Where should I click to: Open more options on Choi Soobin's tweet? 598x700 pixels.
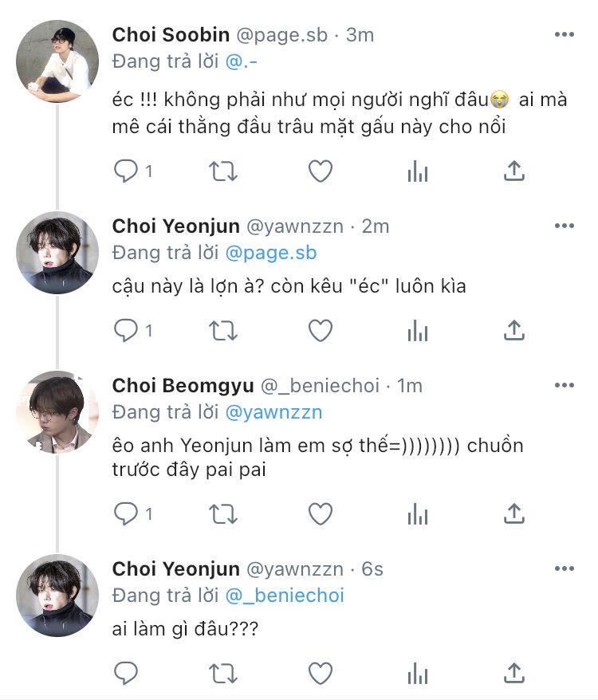point(564,35)
